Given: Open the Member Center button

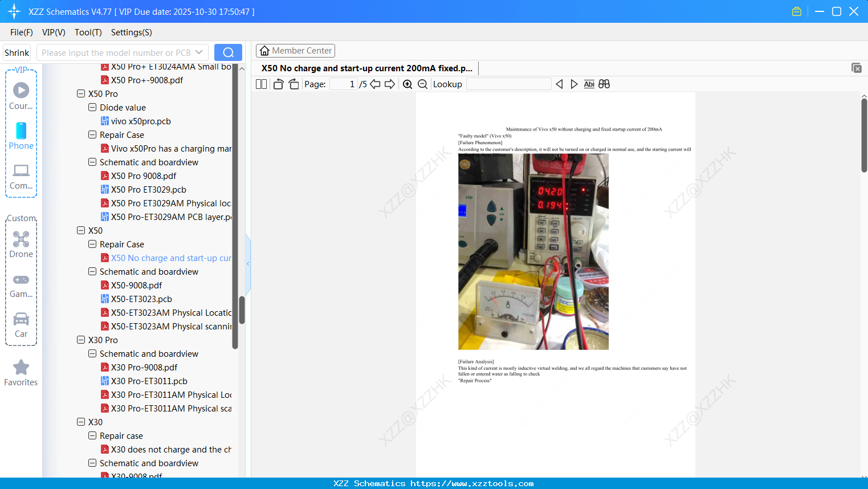Looking at the screenshot, I should tap(295, 51).
